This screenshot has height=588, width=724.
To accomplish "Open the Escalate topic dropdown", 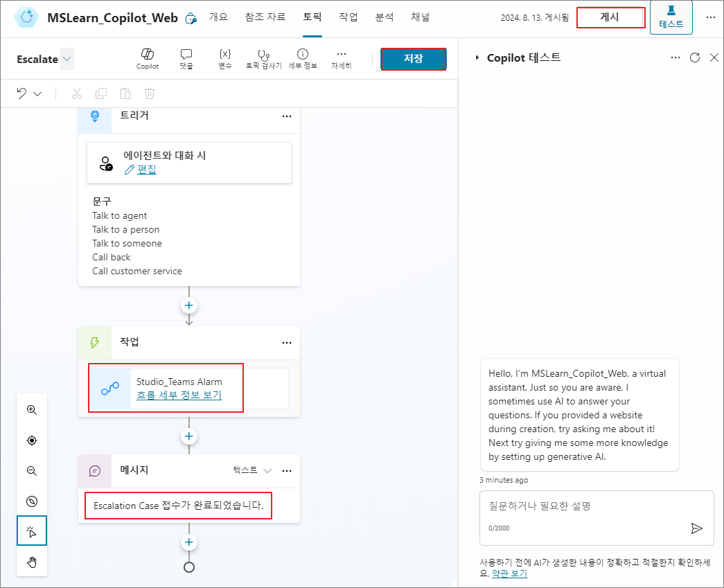I will click(x=67, y=59).
